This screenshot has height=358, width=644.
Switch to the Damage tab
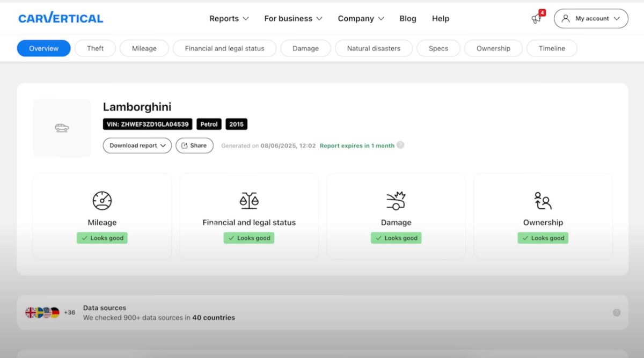[x=306, y=48]
